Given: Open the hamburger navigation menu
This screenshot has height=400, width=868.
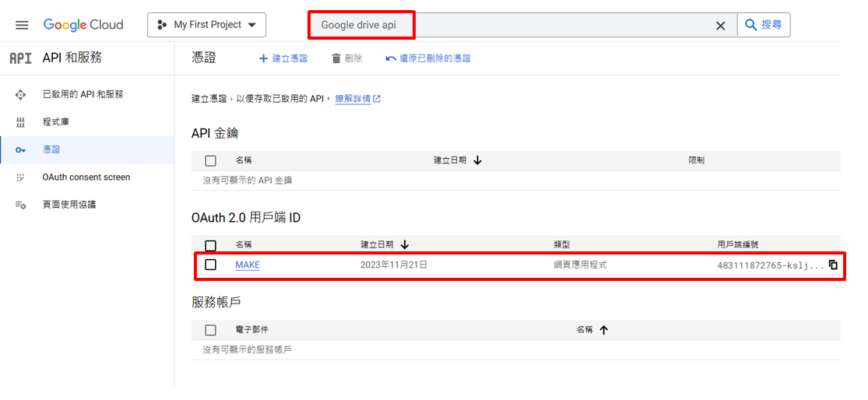Looking at the screenshot, I should [x=22, y=25].
